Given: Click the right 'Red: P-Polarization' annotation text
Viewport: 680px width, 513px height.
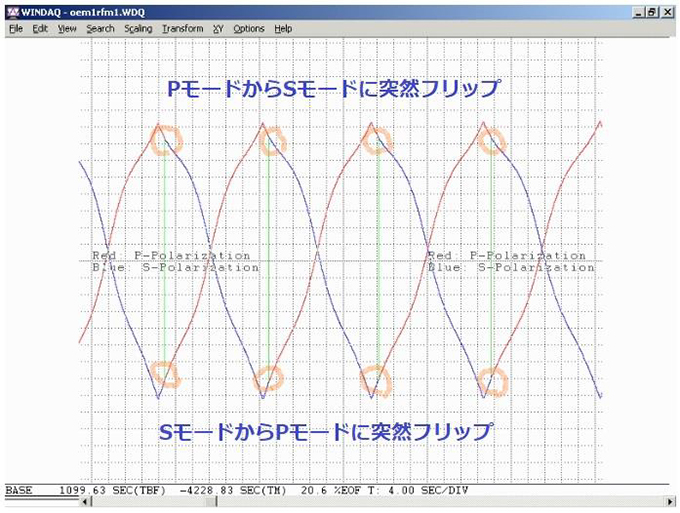Looking at the screenshot, I should click(507, 255).
